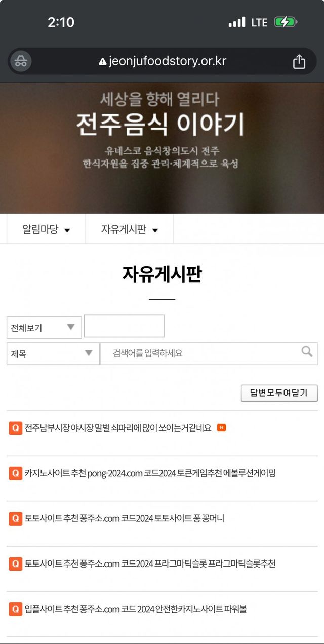Screen dimensions: 324x644
Task: Tap the jeonjufoodstory.or.kr address bar
Action: pyautogui.click(x=162, y=62)
